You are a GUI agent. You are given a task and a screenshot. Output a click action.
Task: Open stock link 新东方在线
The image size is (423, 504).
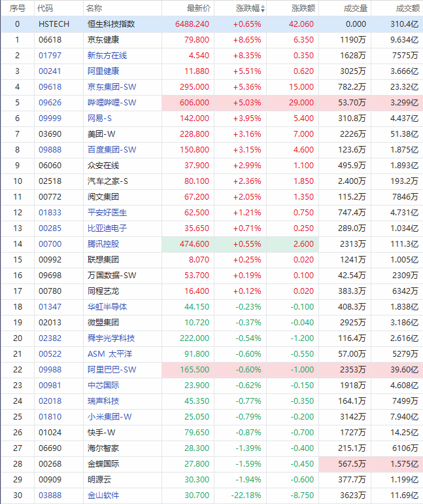(x=107, y=56)
